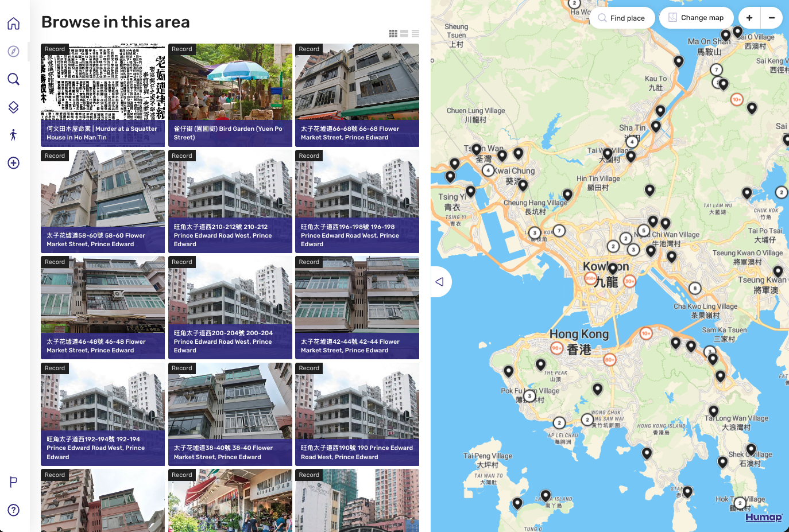Open the layers icon in sidebar
This screenshot has height=532, width=789.
pos(14,107)
